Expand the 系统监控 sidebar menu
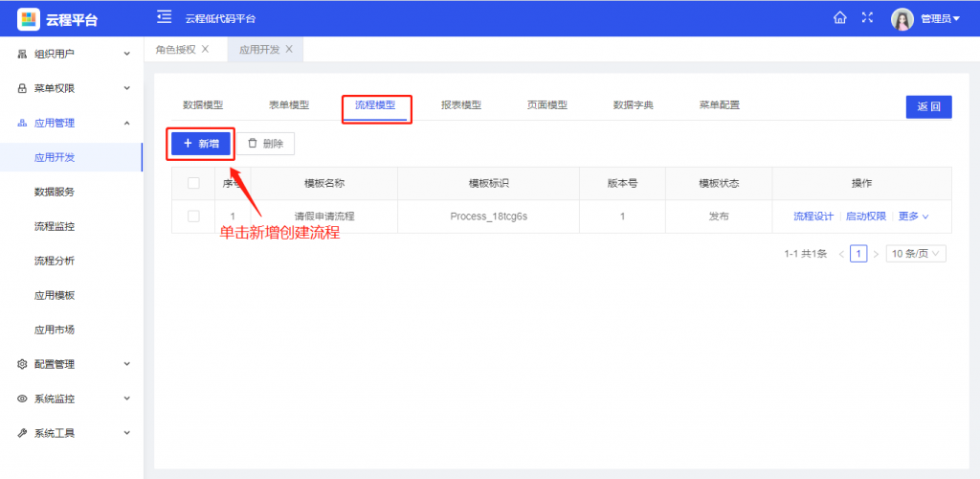The height and width of the screenshot is (479, 980). [x=72, y=399]
